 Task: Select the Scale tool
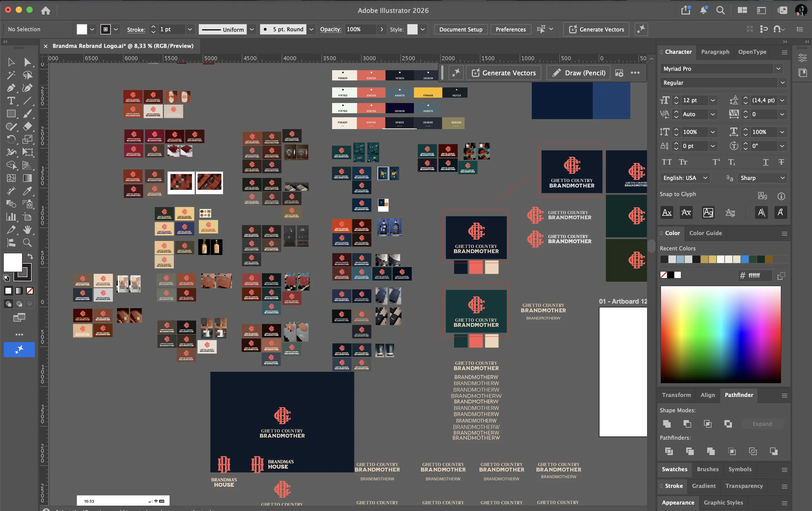tap(28, 139)
